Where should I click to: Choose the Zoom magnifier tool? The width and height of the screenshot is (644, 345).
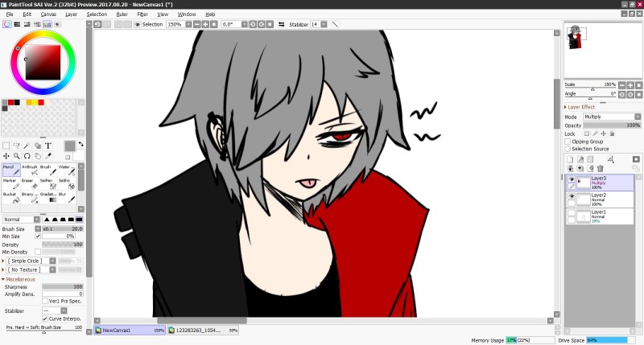point(16,156)
